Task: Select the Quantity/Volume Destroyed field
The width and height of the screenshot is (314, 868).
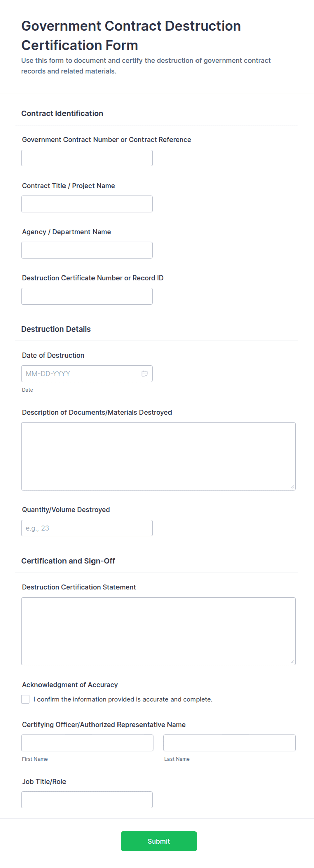Action: tap(87, 528)
